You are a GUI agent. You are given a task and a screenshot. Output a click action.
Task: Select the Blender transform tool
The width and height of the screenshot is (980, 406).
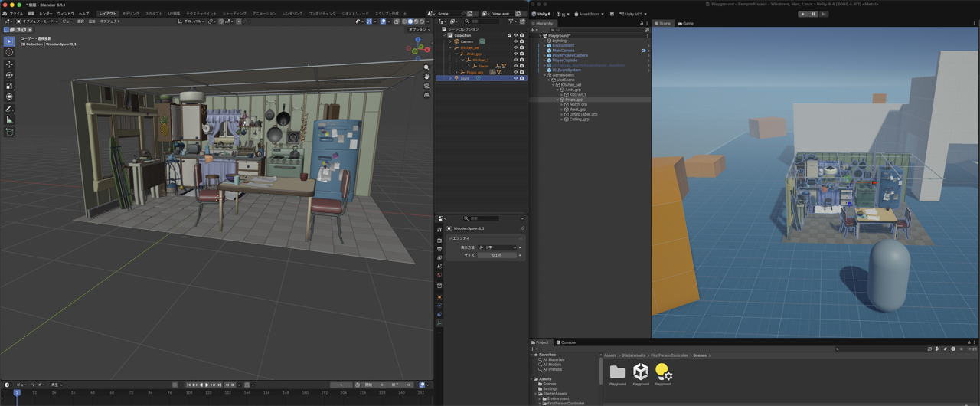(x=9, y=97)
